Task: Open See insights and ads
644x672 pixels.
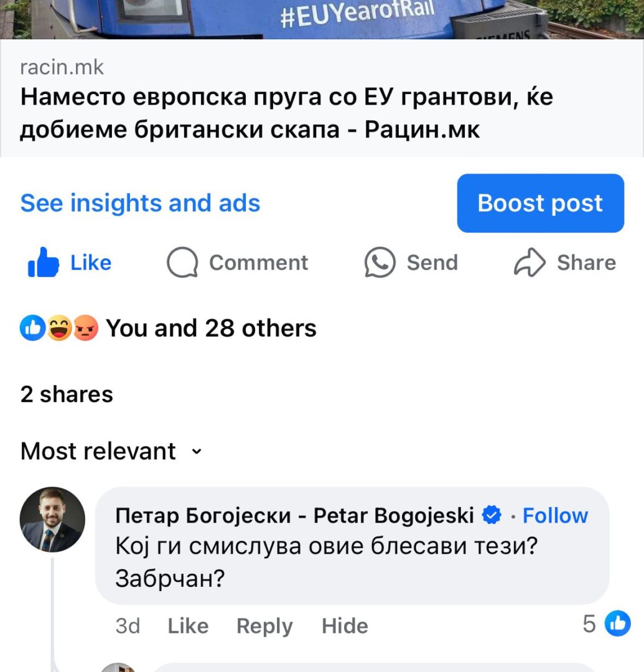Action: (x=140, y=203)
